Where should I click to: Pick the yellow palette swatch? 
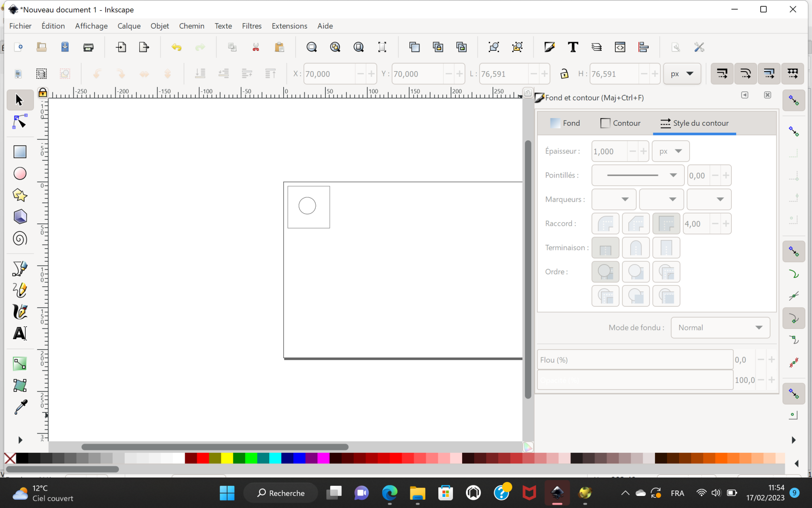(x=227, y=458)
